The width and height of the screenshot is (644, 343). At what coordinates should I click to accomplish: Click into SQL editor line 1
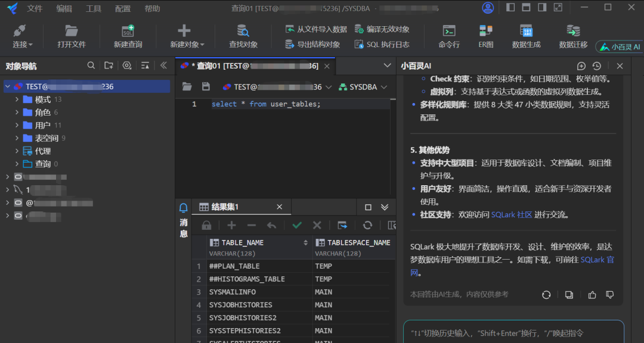300,104
